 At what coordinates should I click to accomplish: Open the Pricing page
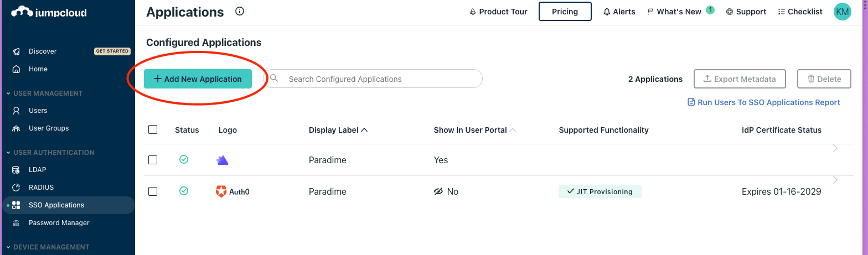(x=565, y=12)
